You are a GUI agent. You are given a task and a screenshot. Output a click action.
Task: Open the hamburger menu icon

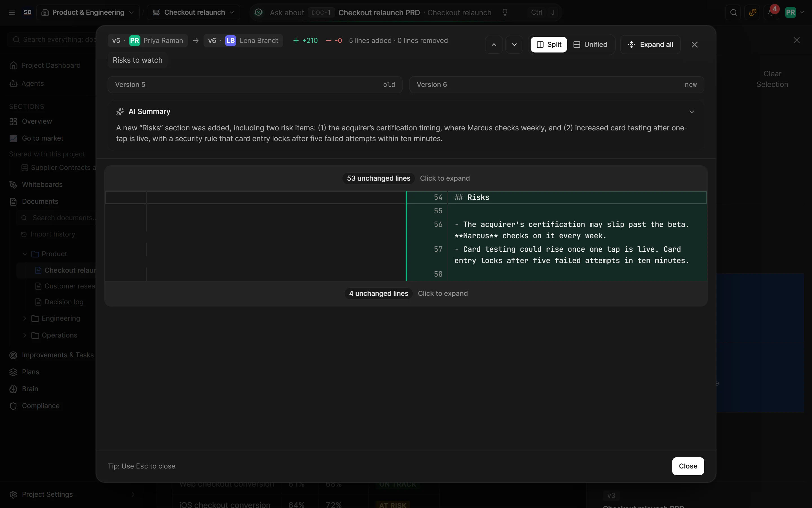12,12
